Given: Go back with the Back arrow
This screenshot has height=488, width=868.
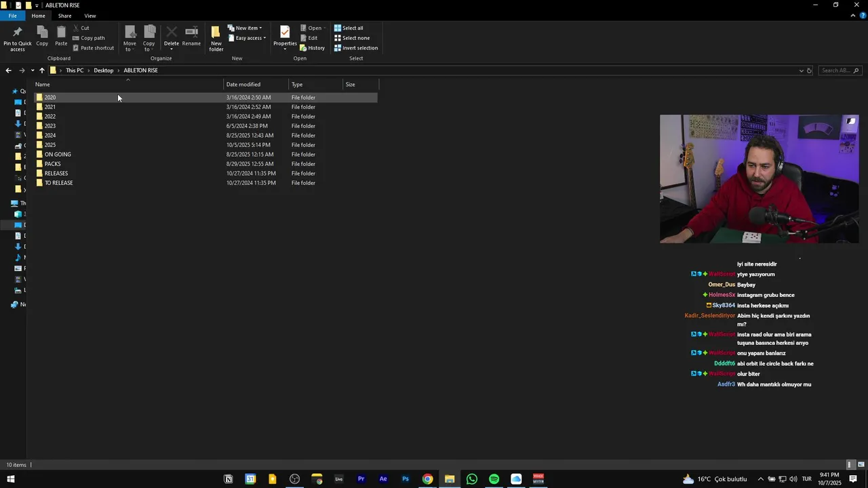Looking at the screenshot, I should point(8,70).
